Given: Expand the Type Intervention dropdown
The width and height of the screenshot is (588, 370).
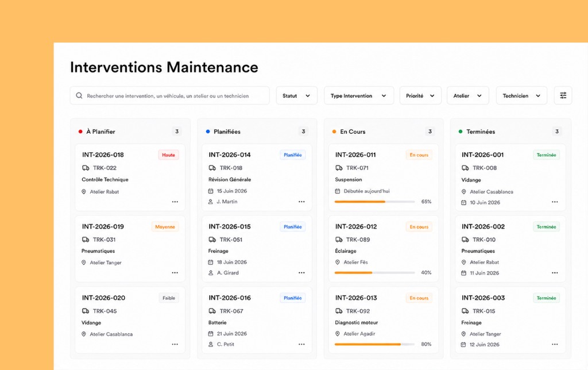Looking at the screenshot, I should pyautogui.click(x=359, y=96).
